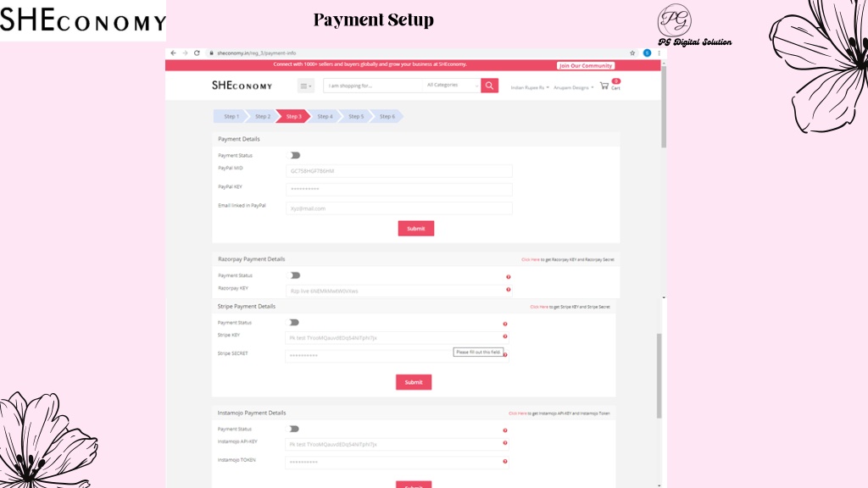Toggle PayPal Payment Status switch

(x=294, y=156)
